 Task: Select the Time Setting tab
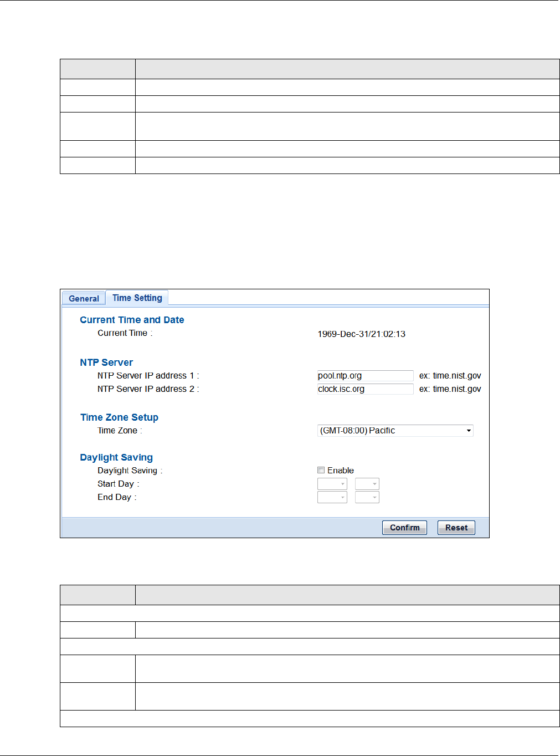coord(137,298)
